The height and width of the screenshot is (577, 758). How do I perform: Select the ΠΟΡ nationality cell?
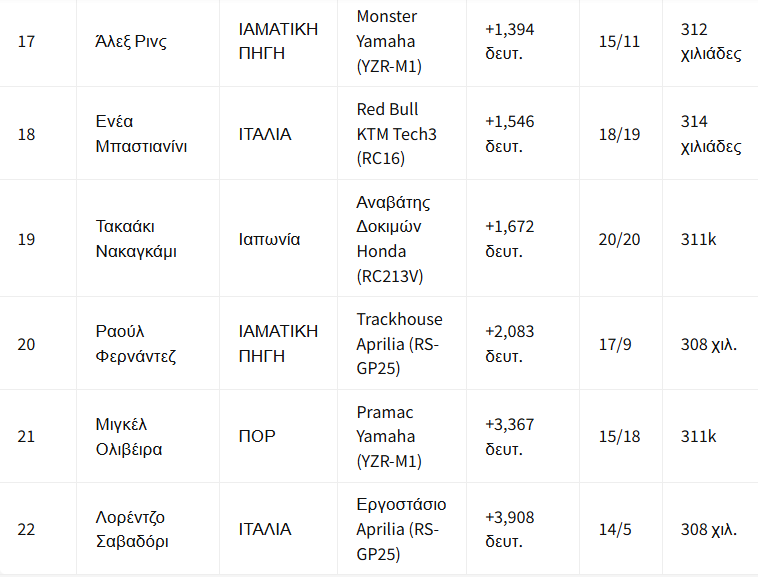(278, 436)
